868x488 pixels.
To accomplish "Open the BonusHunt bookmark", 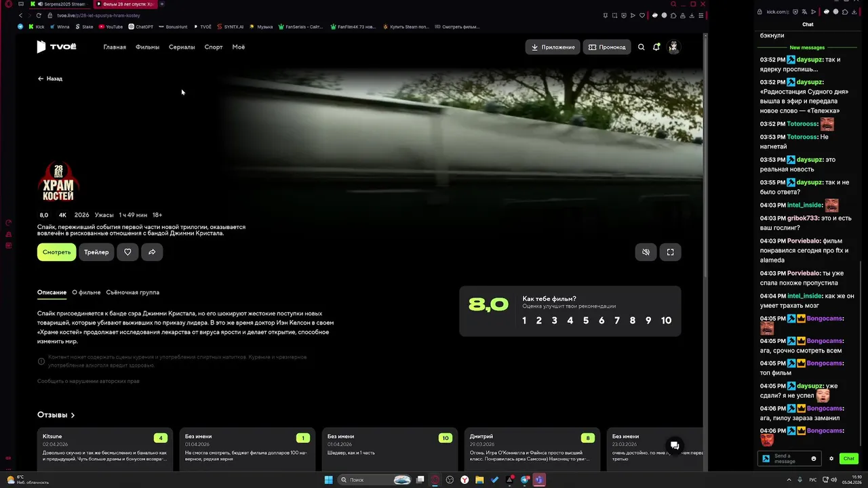I will tap(173, 26).
